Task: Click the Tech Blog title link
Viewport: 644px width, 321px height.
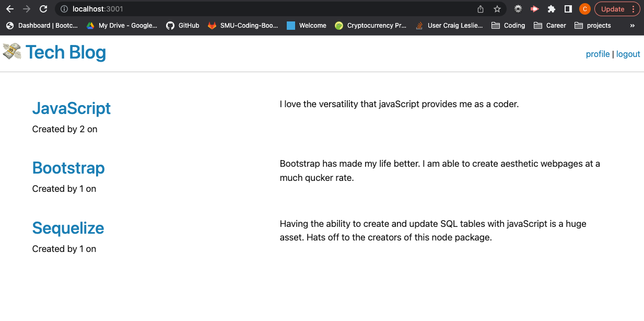Action: (x=66, y=52)
